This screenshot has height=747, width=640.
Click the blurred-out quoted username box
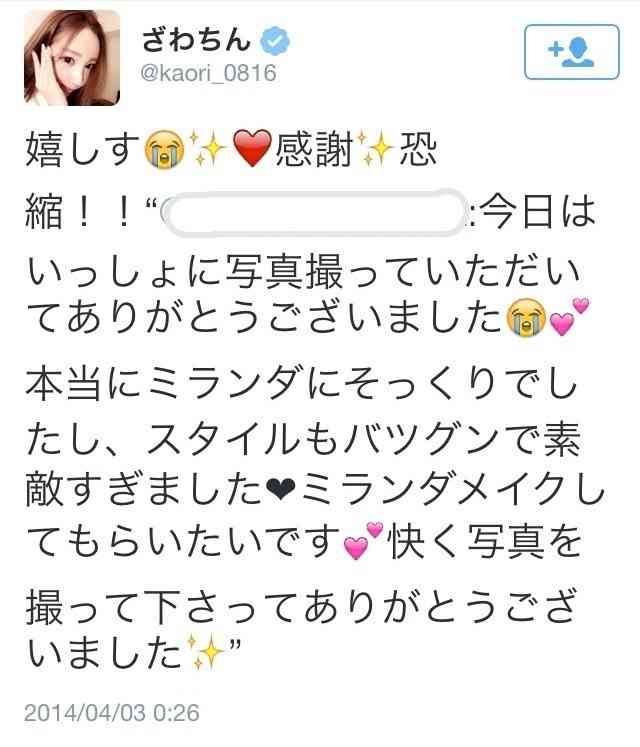click(x=315, y=212)
